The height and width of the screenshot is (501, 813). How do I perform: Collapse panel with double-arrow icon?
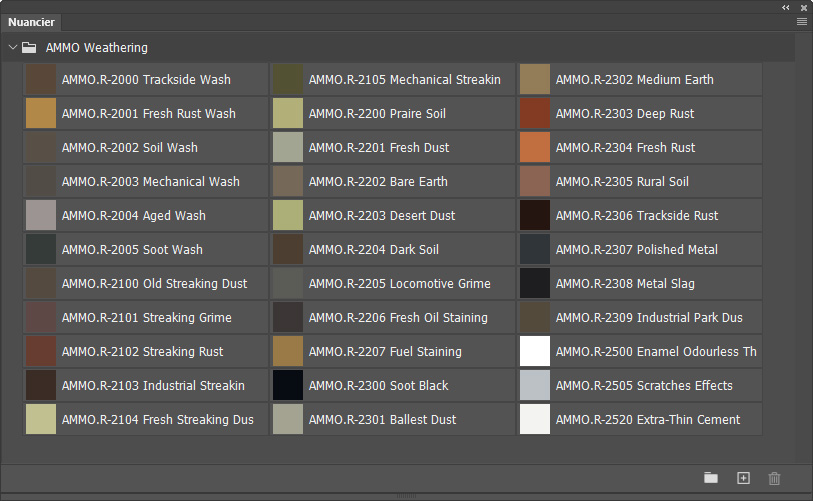tap(786, 7)
